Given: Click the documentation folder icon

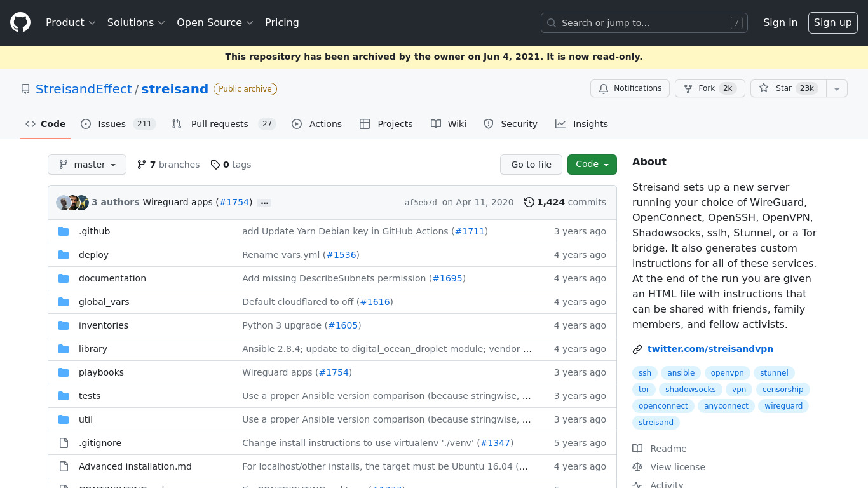Looking at the screenshot, I should click(x=64, y=278).
